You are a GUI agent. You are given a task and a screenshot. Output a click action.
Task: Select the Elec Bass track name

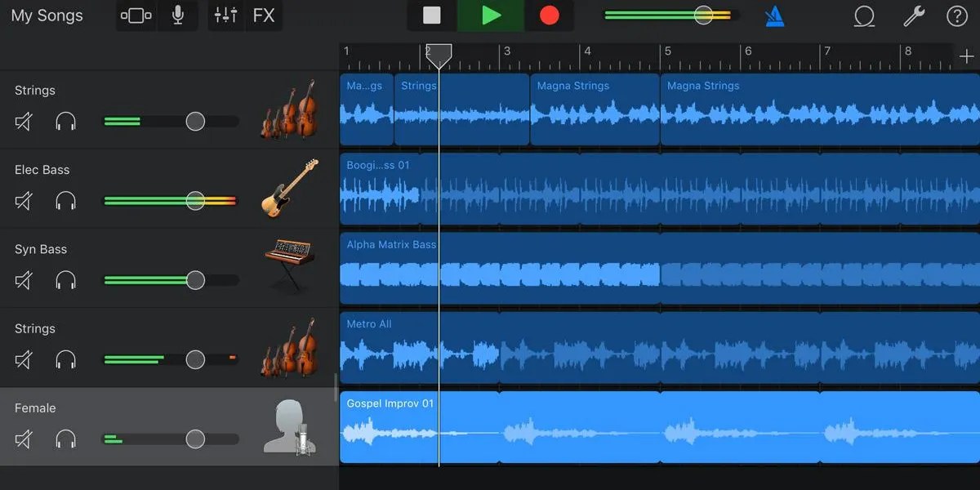42,170
